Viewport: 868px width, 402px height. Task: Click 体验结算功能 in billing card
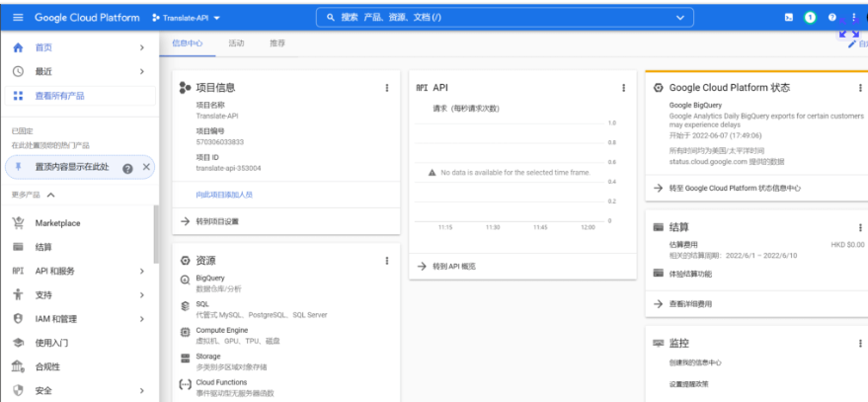tap(690, 275)
